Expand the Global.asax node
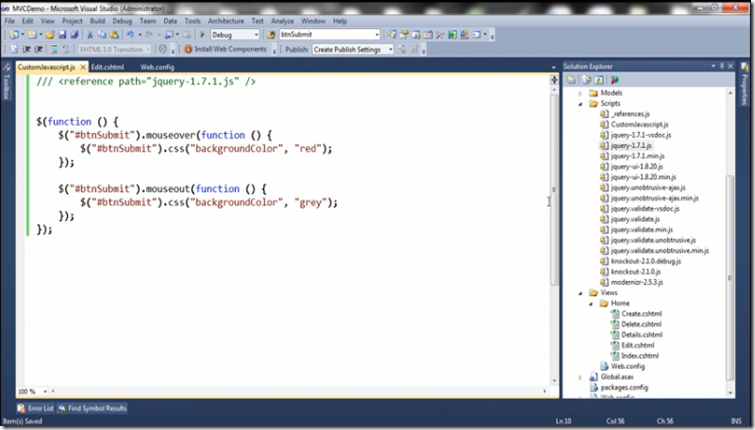Screen dimensions: 755x430 pyautogui.click(x=580, y=377)
